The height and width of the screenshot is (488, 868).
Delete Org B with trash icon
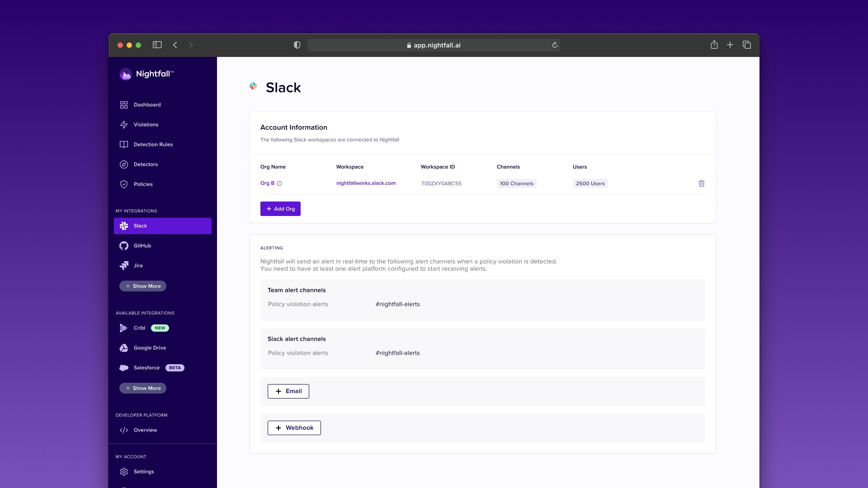(x=702, y=183)
